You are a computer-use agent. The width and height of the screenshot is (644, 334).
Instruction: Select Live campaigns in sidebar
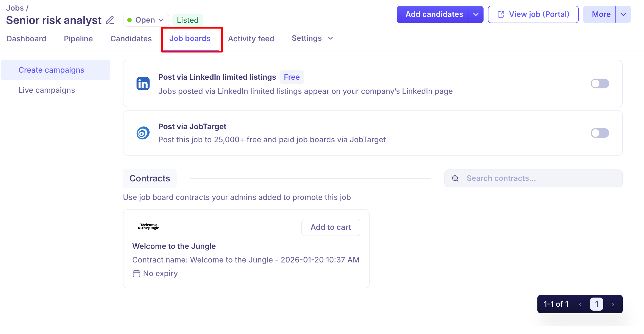tap(47, 90)
